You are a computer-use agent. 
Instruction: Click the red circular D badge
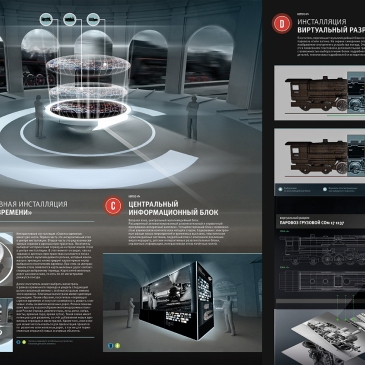click(x=282, y=24)
